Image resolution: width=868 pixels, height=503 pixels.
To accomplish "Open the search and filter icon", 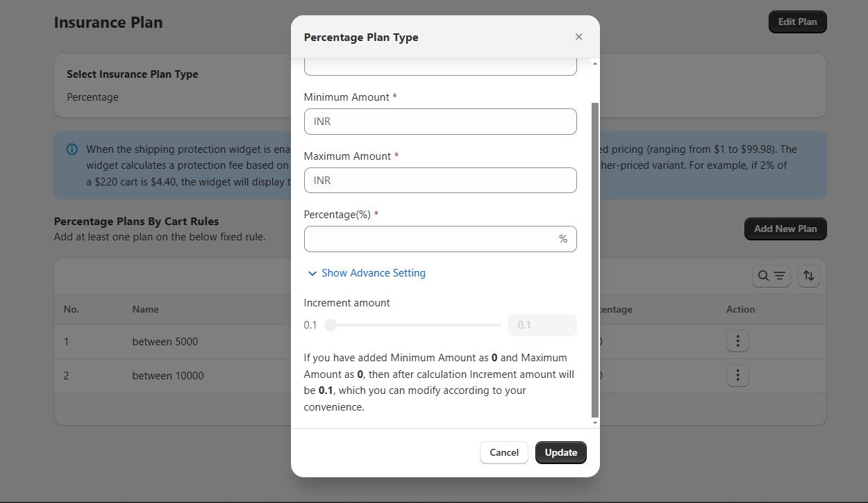I will (x=771, y=276).
